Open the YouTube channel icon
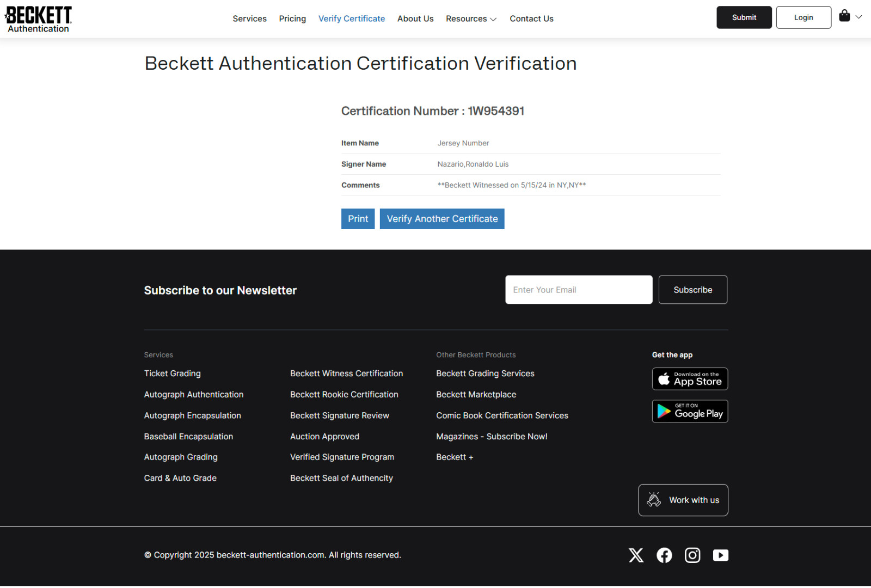Image resolution: width=871 pixels, height=588 pixels. pyautogui.click(x=721, y=555)
